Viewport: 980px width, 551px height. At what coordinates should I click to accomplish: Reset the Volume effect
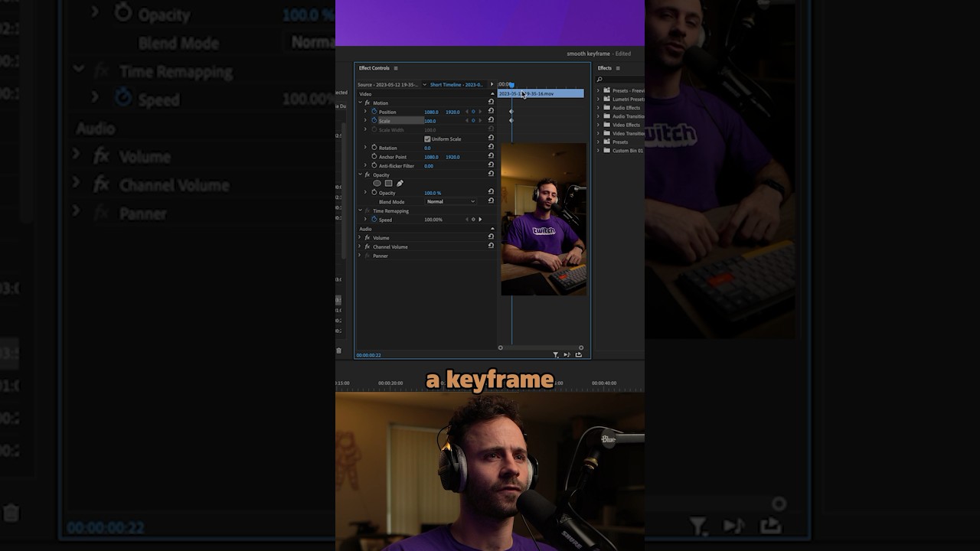[491, 236]
